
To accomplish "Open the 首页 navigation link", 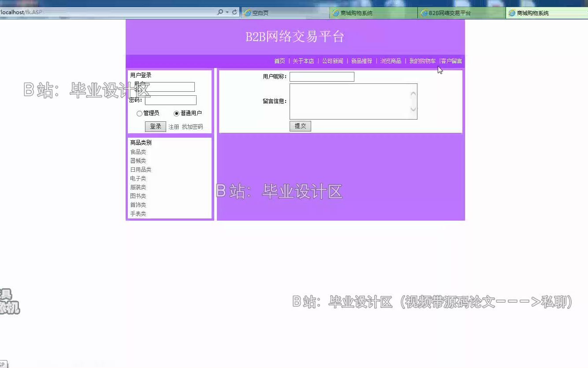I will [x=279, y=61].
